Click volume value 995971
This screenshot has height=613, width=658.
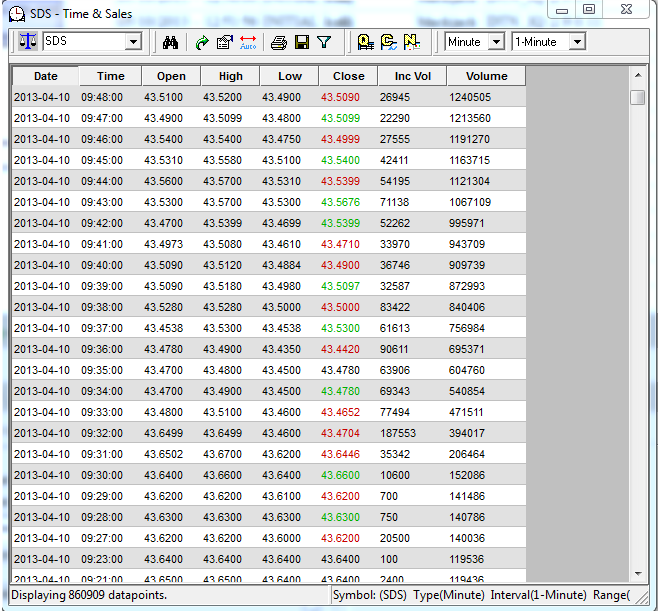point(467,223)
